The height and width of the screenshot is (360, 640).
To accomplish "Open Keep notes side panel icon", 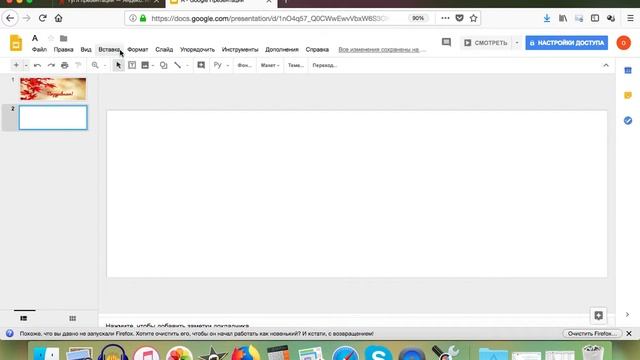I will [x=628, y=95].
